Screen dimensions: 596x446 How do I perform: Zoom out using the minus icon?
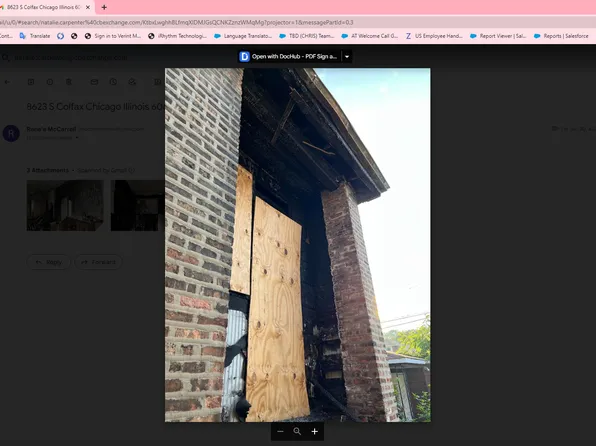280,432
